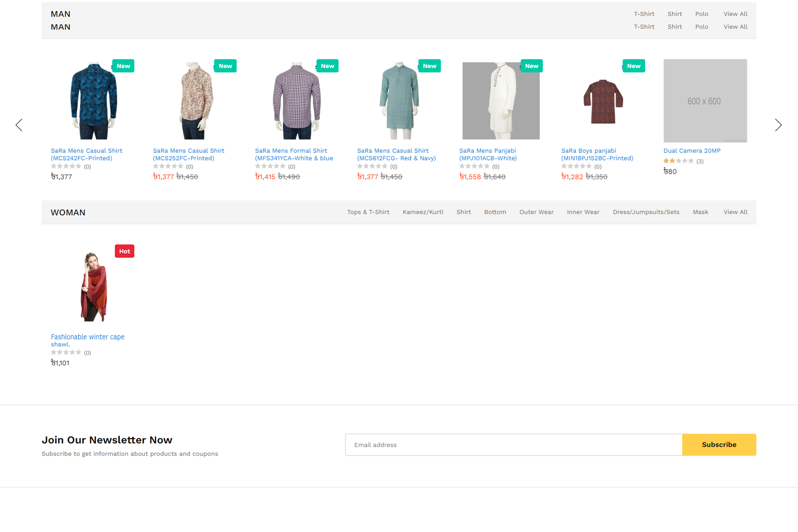This screenshot has height=532, width=798.
Task: Click star rating of Dual Camera 20MP
Action: (678, 161)
